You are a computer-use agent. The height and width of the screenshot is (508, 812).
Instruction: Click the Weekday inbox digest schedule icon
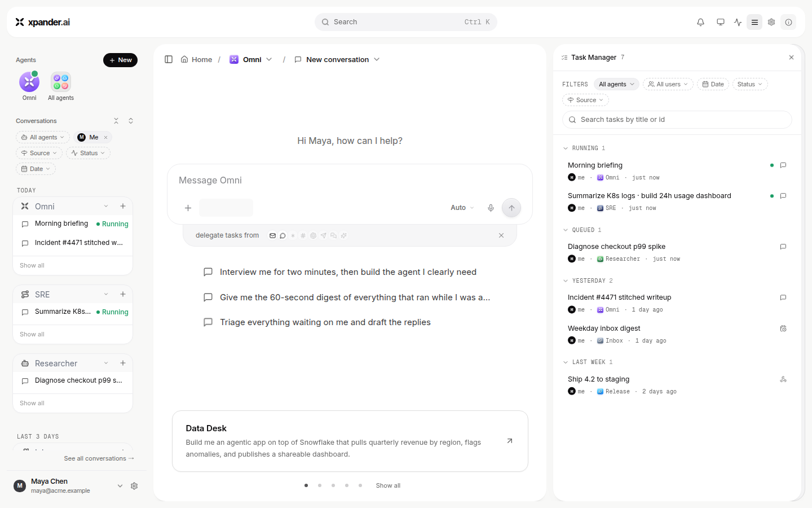click(x=783, y=329)
